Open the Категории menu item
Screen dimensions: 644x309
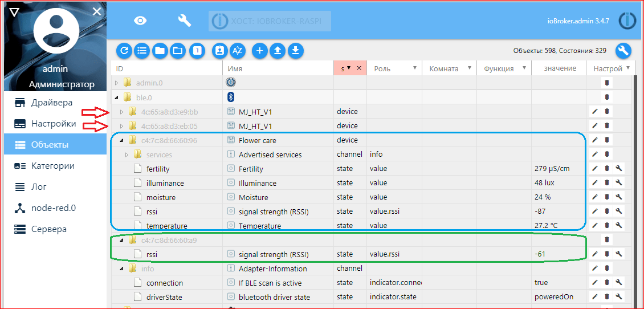pyautogui.click(x=55, y=166)
